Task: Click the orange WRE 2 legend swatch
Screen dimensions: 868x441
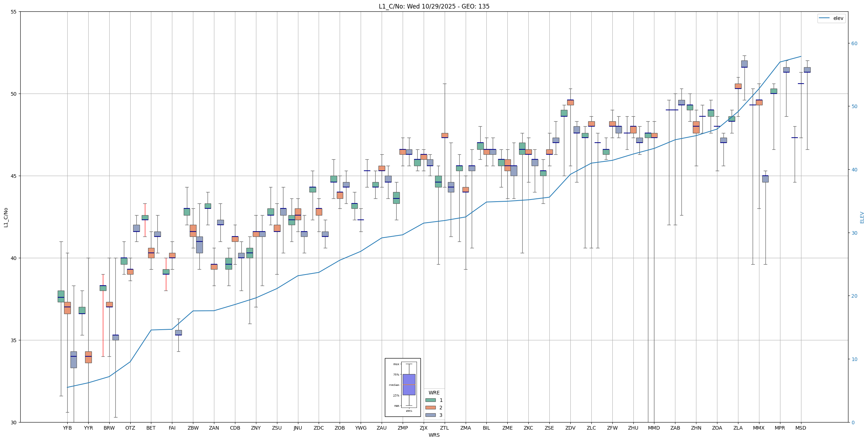Action: pyautogui.click(x=430, y=408)
